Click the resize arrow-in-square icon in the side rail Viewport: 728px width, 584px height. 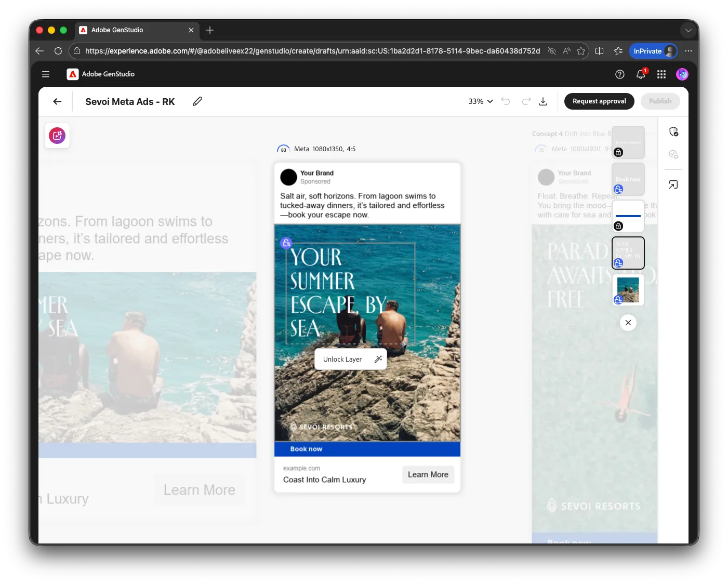tap(673, 184)
